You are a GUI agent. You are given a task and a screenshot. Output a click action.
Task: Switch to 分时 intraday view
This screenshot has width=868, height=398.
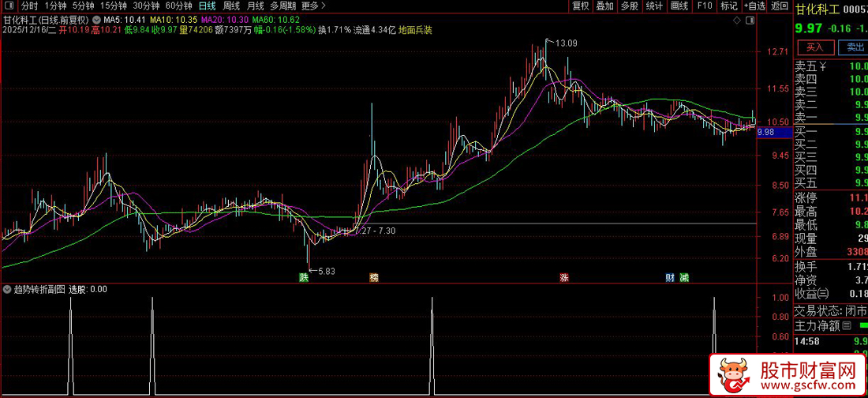point(30,6)
